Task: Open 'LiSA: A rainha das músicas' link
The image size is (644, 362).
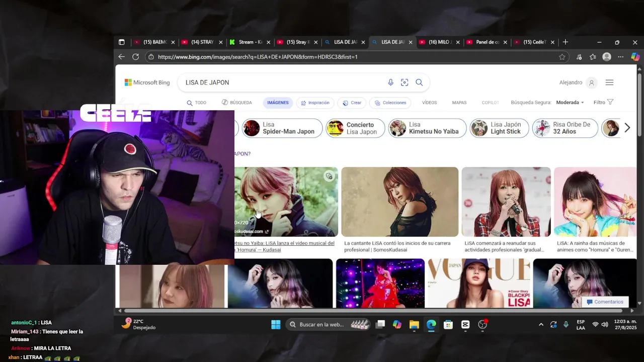Action: tap(595, 246)
